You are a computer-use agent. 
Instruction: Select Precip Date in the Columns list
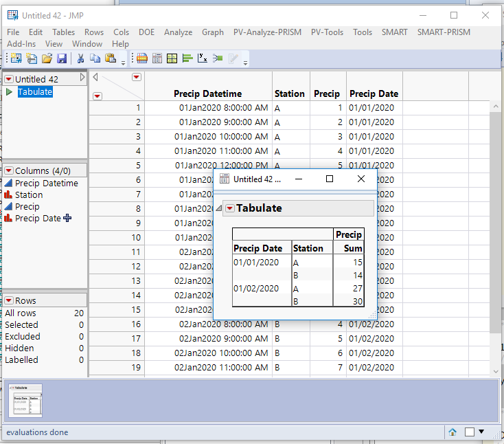(x=38, y=218)
